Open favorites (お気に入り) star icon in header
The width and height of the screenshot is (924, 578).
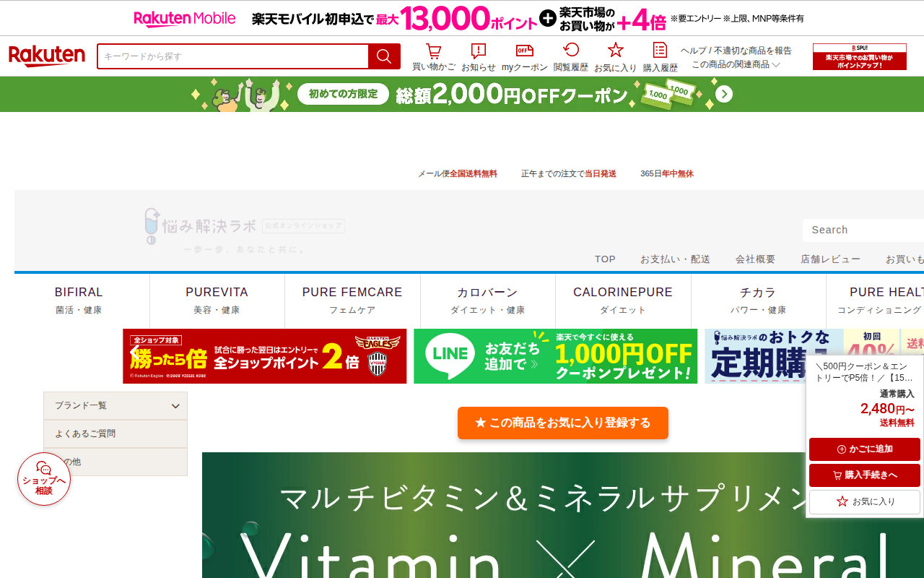point(615,57)
